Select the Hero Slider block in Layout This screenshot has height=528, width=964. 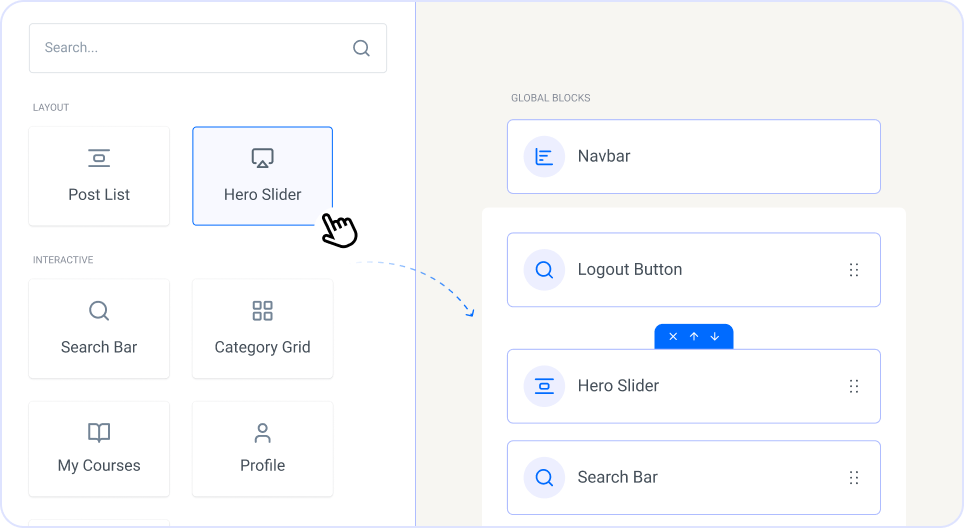tap(263, 176)
